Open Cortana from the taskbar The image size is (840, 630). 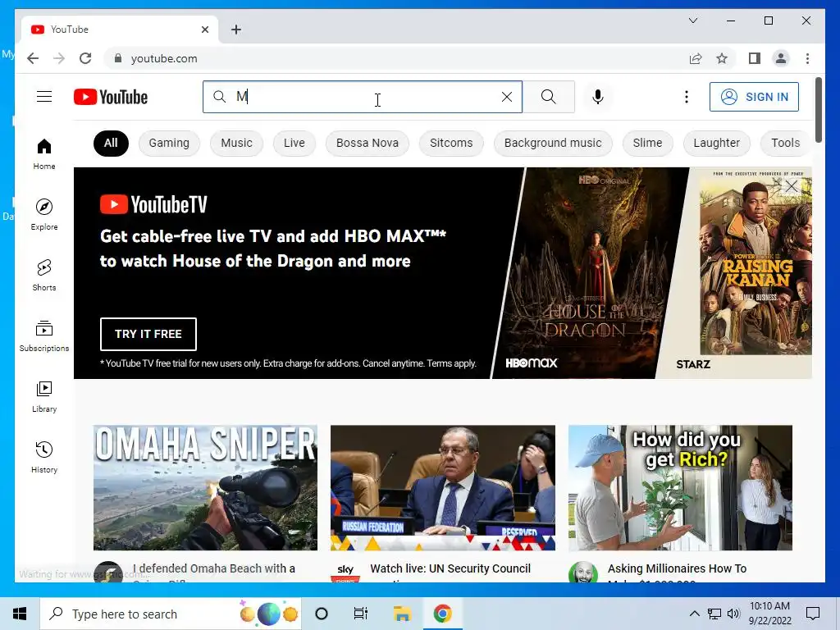pos(322,614)
